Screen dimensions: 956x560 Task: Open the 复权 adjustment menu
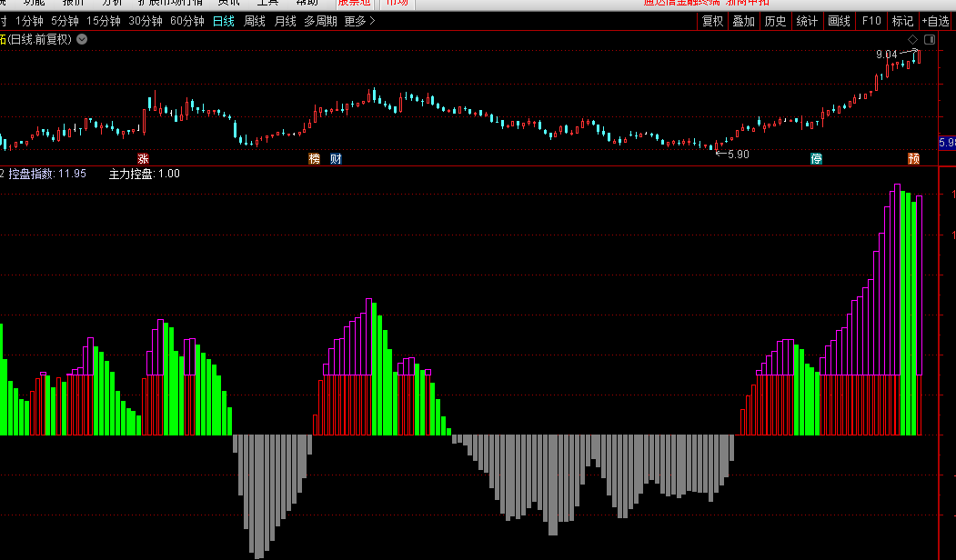[x=712, y=21]
